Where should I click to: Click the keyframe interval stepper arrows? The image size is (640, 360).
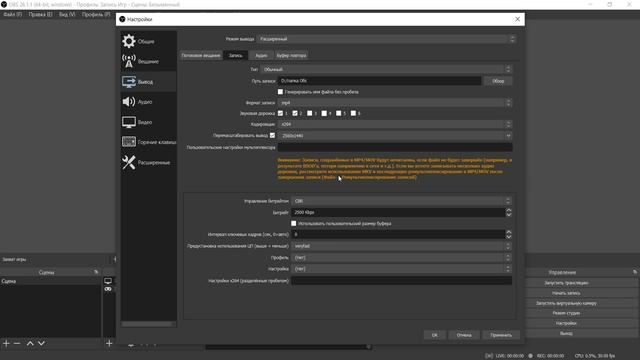[509, 234]
